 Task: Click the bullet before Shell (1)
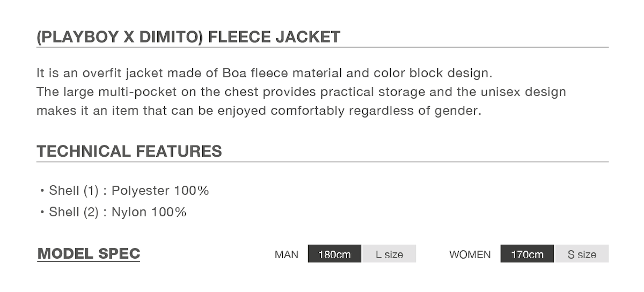pos(42,191)
